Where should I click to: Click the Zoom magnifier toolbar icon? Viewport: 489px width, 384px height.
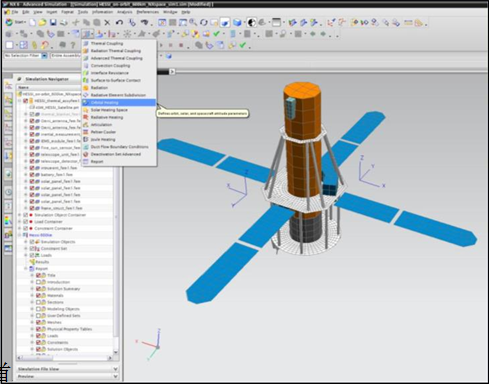point(193,22)
